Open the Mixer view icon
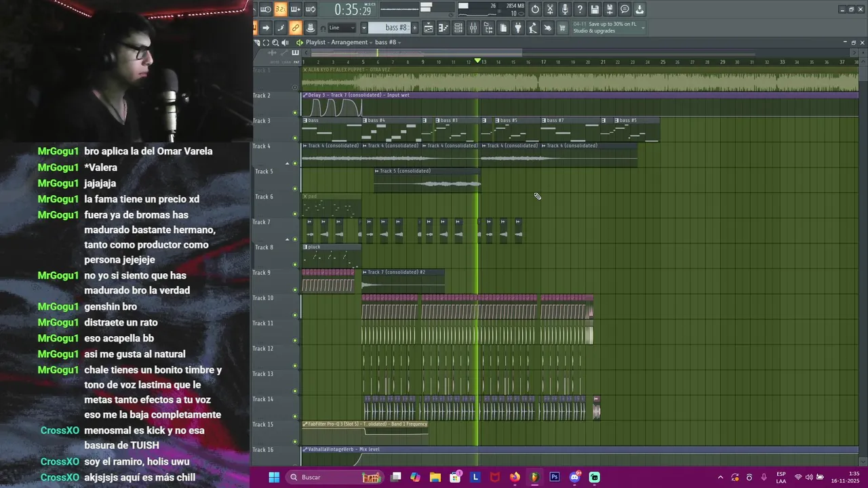The height and width of the screenshot is (488, 868). point(473,28)
